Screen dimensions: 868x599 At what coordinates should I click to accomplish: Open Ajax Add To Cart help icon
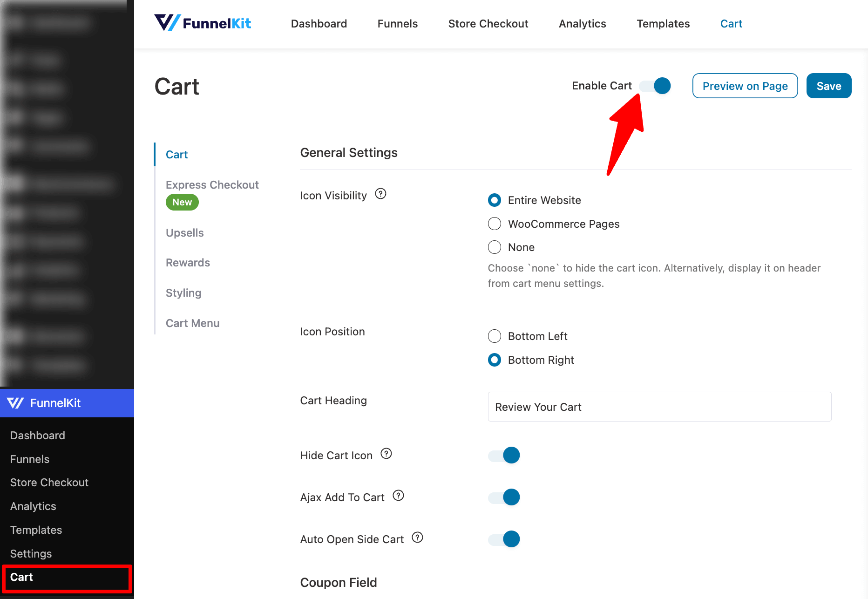[398, 496]
